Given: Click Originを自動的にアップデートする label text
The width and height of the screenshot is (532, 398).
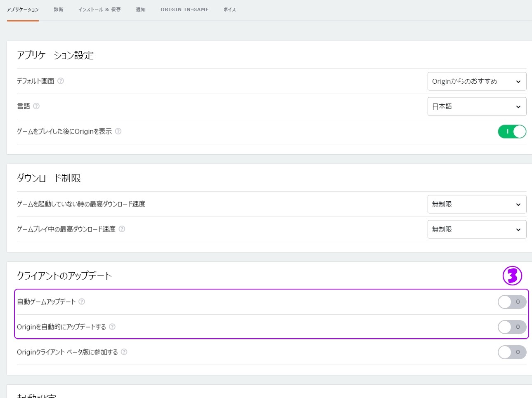Looking at the screenshot, I should [61, 327].
